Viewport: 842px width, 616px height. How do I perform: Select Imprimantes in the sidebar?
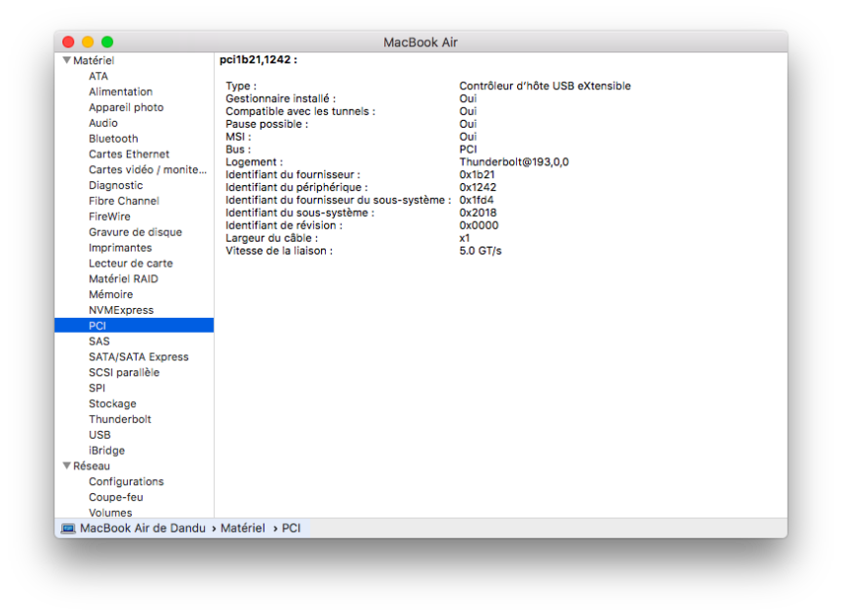point(120,248)
